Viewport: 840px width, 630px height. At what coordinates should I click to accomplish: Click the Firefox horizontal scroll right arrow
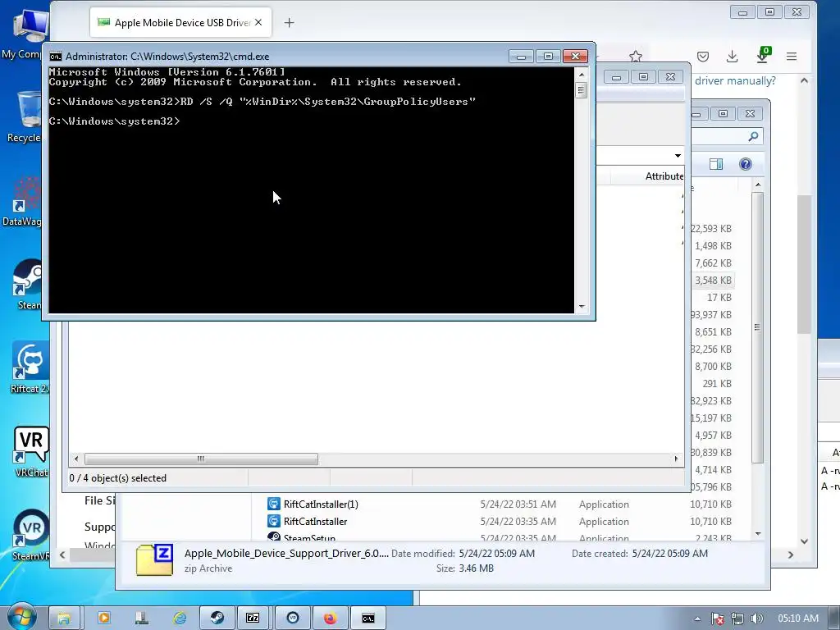pyautogui.click(x=791, y=555)
